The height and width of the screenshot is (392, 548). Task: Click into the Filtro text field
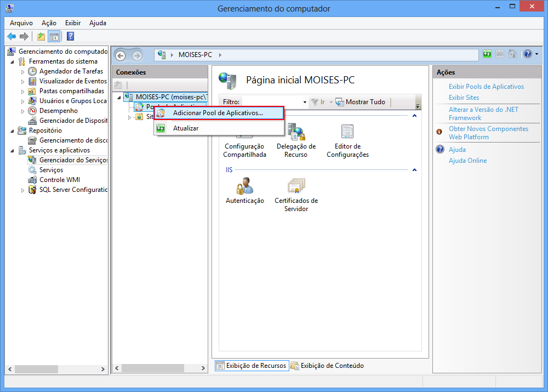[x=272, y=102]
